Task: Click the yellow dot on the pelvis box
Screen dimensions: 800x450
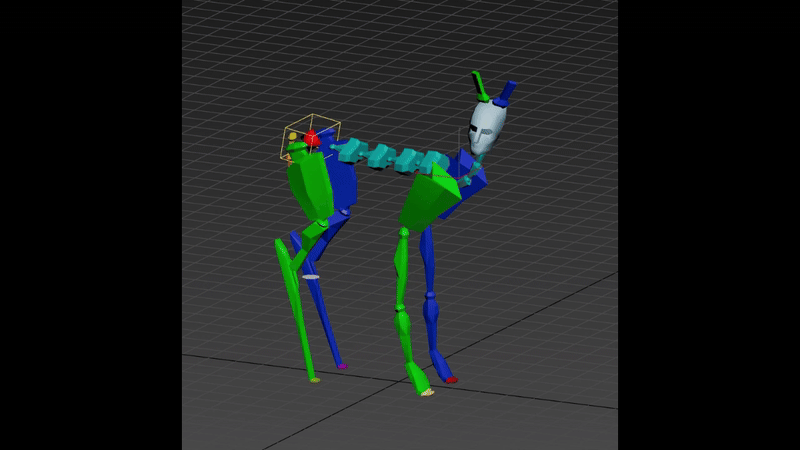Action: click(292, 135)
